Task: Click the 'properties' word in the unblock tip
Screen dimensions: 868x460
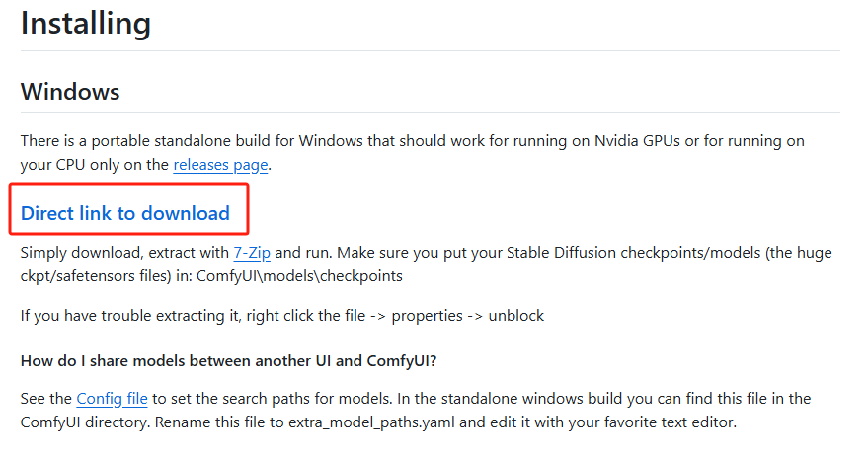Action: [427, 316]
